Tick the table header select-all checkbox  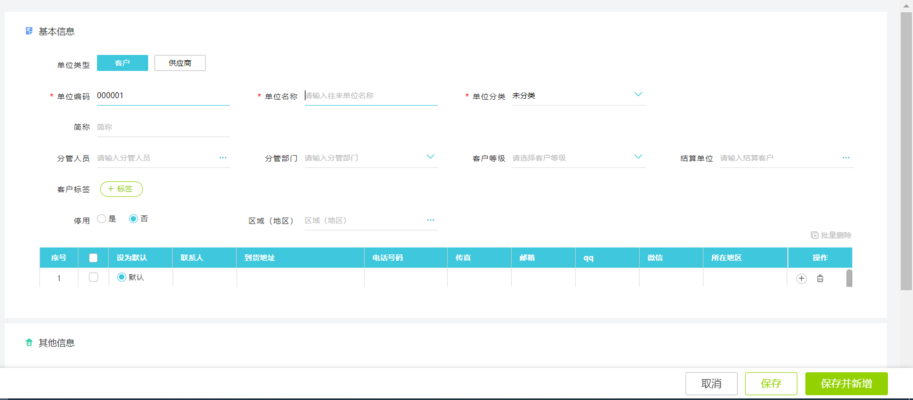click(93, 257)
